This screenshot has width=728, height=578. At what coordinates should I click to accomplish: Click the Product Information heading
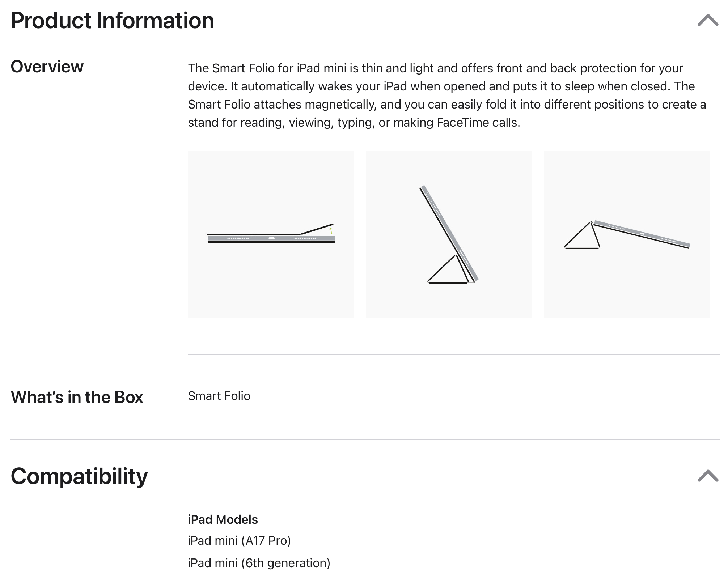tap(113, 21)
